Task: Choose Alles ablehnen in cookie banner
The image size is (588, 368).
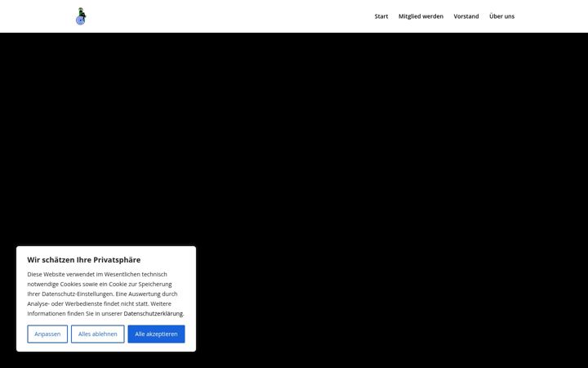Action: tap(97, 334)
